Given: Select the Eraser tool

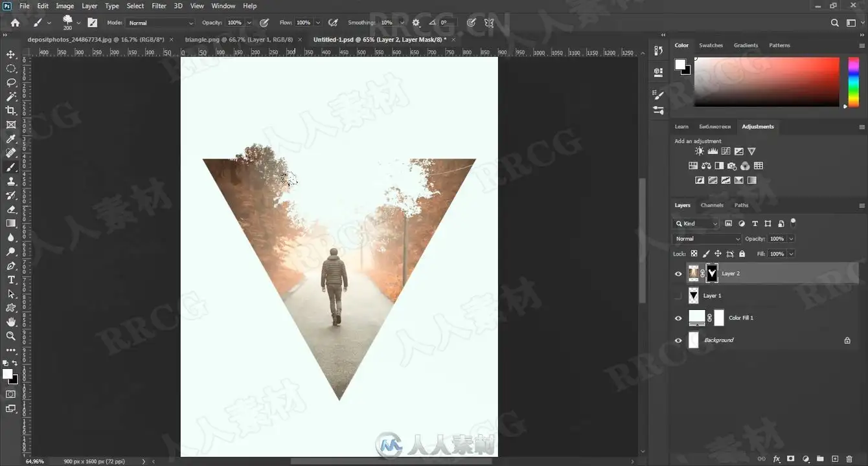Looking at the screenshot, I should click(11, 209).
